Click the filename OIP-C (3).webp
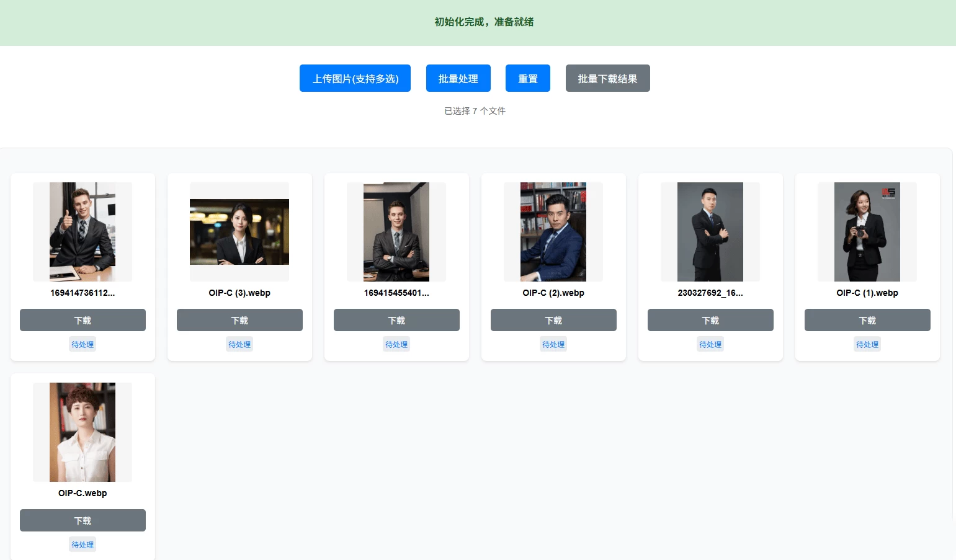The height and width of the screenshot is (560, 956). [x=239, y=293]
